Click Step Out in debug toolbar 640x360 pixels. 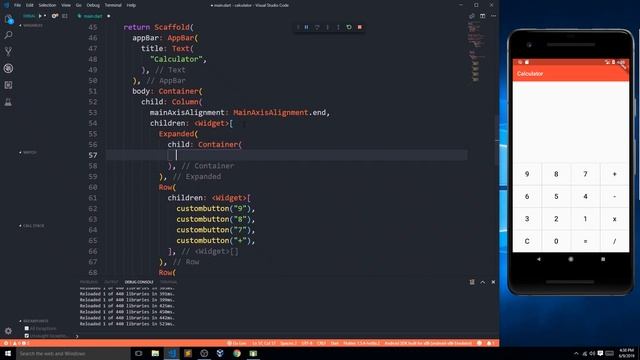click(x=338, y=27)
